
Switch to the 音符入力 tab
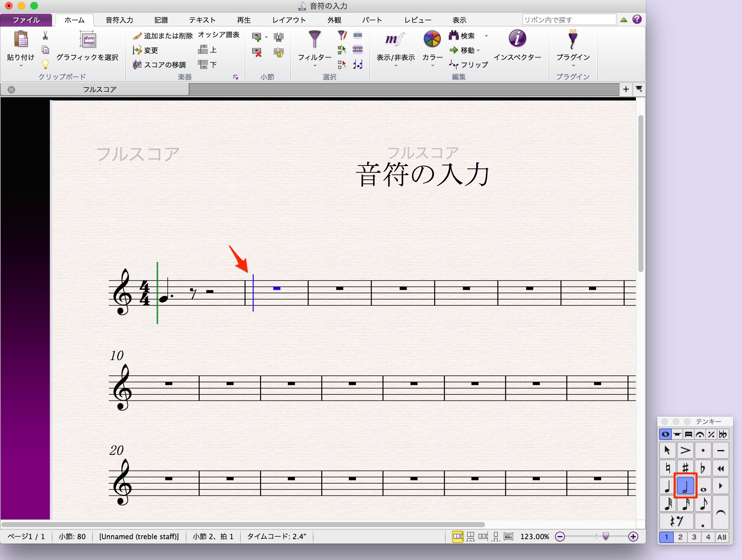point(119,20)
